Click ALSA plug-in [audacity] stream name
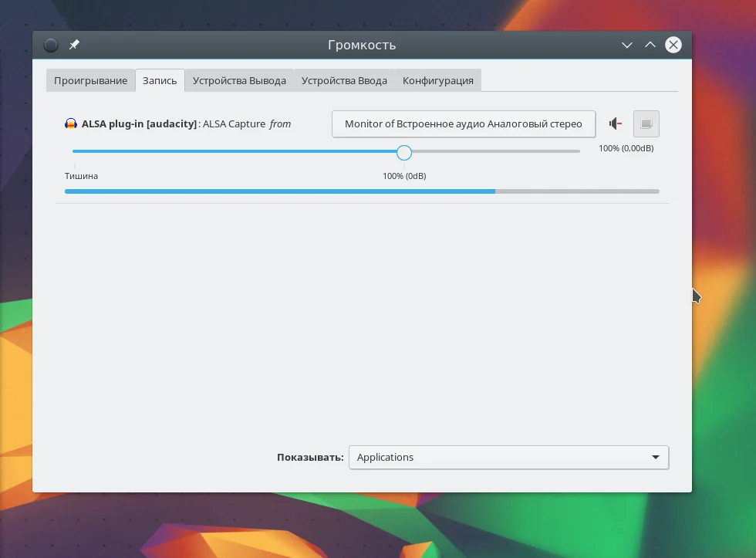Screen dimensions: 756x558 (140, 124)
